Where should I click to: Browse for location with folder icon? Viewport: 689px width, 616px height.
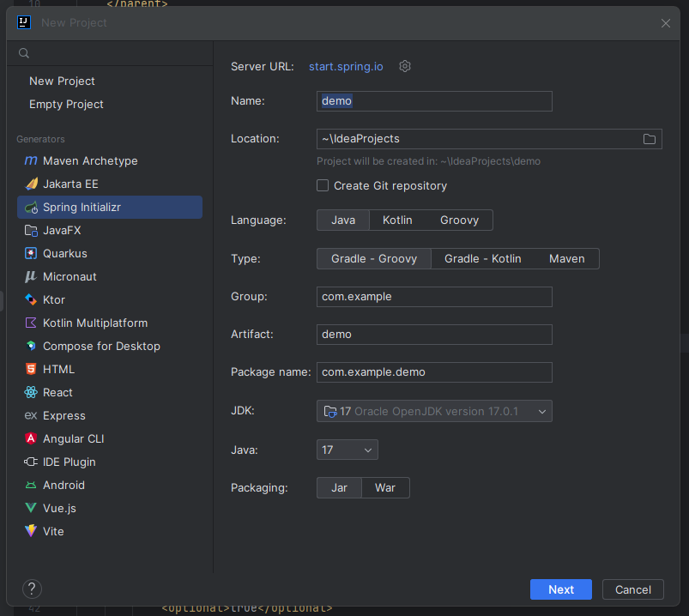click(x=649, y=139)
